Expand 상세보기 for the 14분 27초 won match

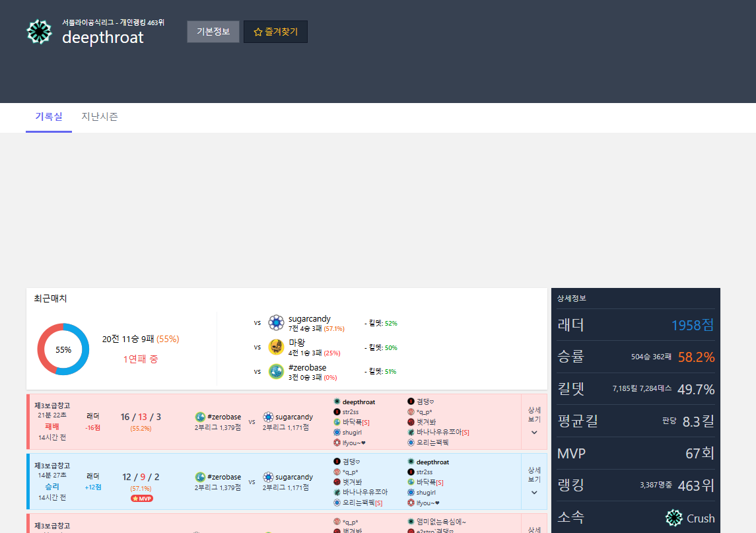point(534,481)
